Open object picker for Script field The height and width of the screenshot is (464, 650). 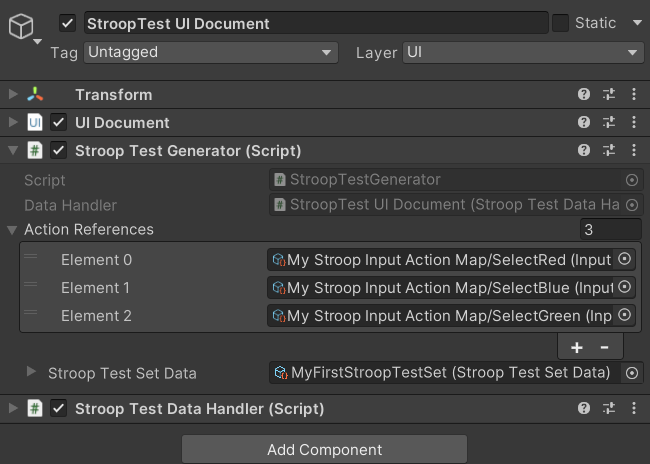[x=632, y=180]
